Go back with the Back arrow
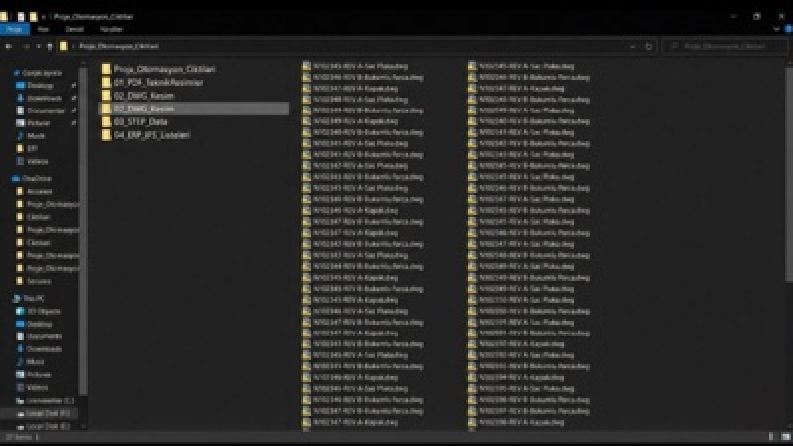This screenshot has width=793, height=446. pyautogui.click(x=9, y=46)
